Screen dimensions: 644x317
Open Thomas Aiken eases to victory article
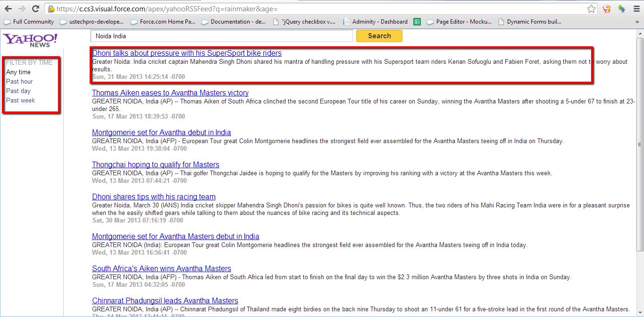coord(170,93)
